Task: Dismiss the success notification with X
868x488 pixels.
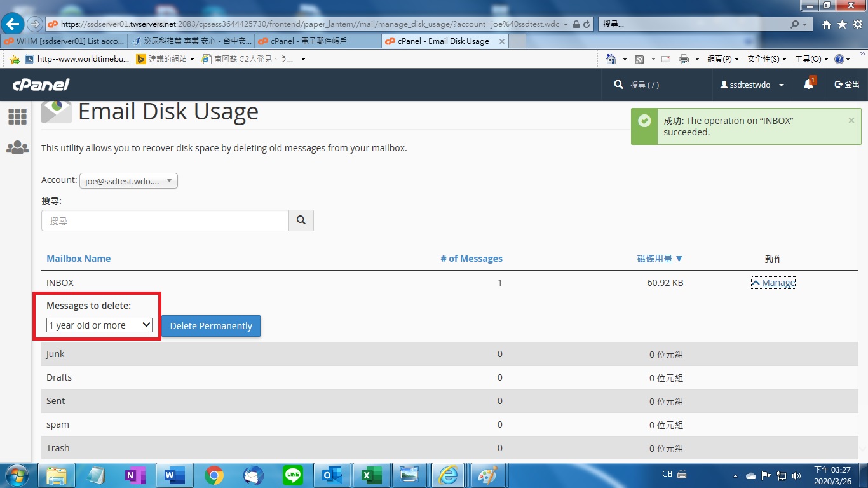Action: click(851, 120)
